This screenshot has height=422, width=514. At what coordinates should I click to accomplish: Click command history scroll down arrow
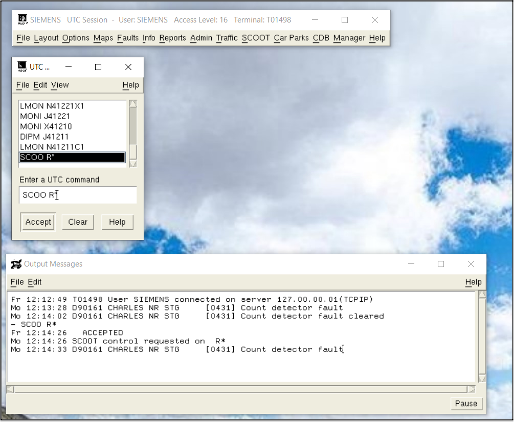point(133,163)
